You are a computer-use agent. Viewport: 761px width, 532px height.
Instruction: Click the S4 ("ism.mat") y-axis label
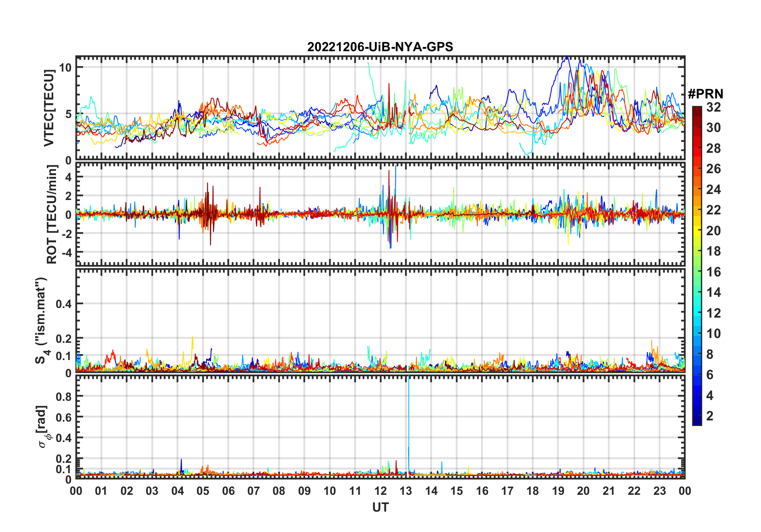pos(41,321)
